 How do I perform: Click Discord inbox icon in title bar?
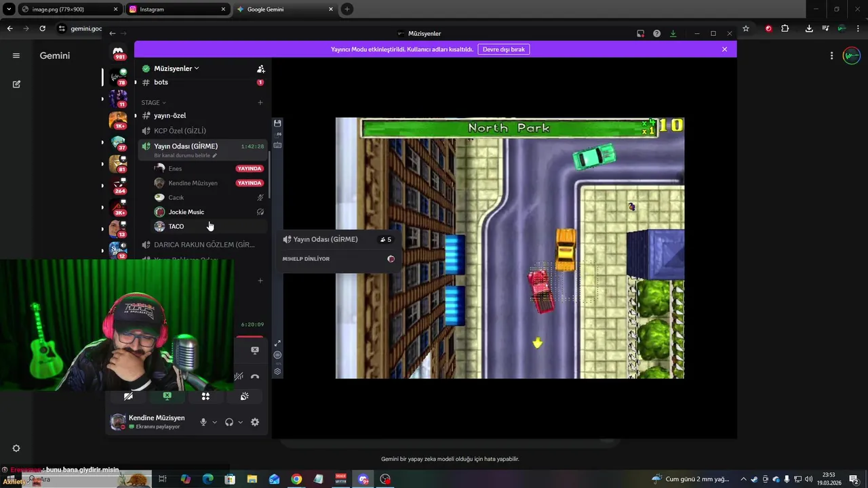click(640, 33)
